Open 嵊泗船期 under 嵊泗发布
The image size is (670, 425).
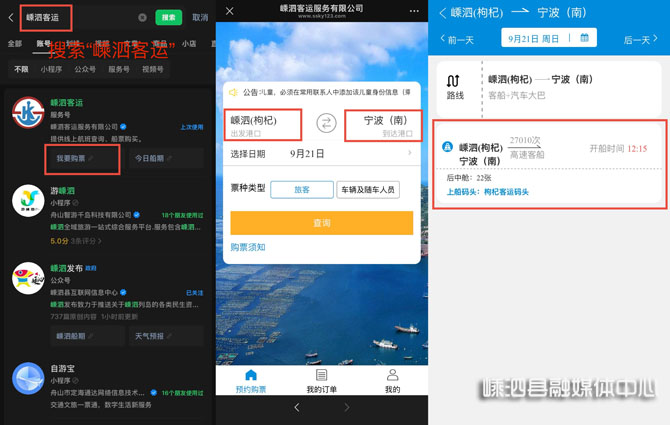pos(87,336)
